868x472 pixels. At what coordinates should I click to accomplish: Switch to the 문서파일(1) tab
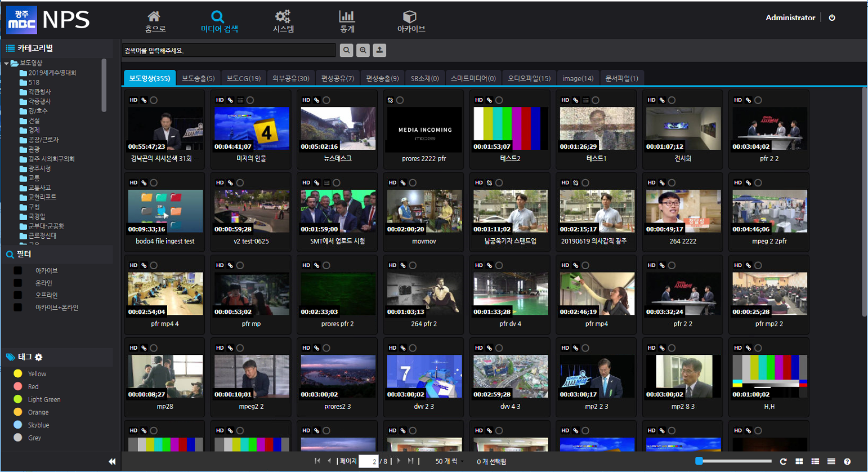[x=622, y=78]
